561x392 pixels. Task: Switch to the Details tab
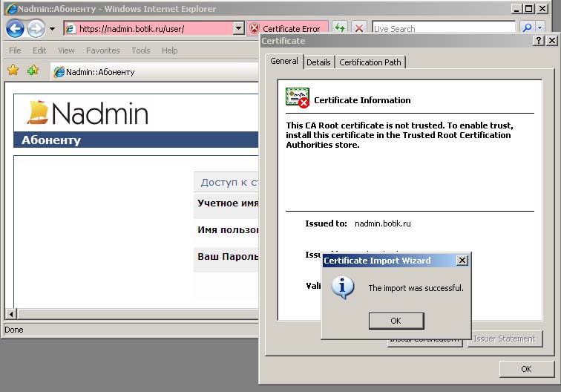pyautogui.click(x=318, y=62)
